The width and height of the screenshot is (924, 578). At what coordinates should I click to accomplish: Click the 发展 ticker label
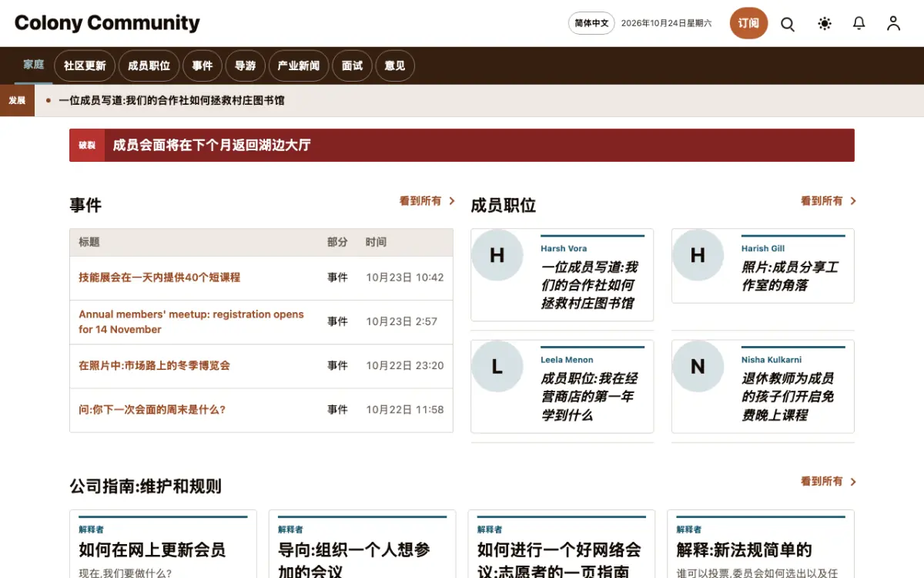[x=17, y=100]
